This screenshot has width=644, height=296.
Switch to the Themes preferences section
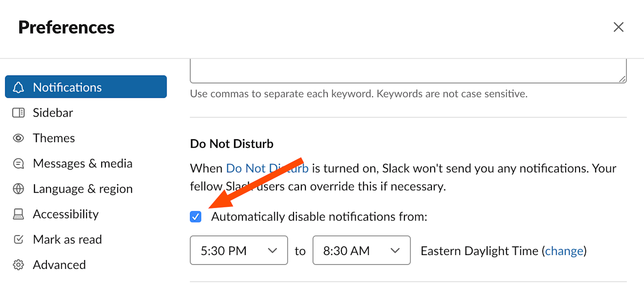tap(53, 137)
